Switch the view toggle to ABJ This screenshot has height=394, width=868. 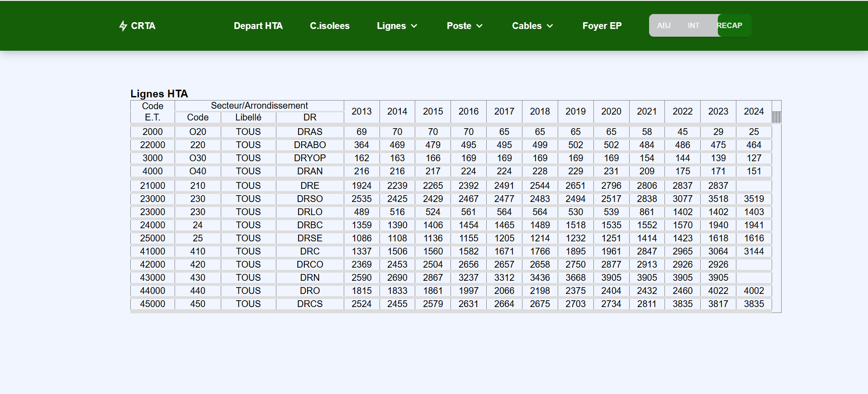[x=664, y=26]
